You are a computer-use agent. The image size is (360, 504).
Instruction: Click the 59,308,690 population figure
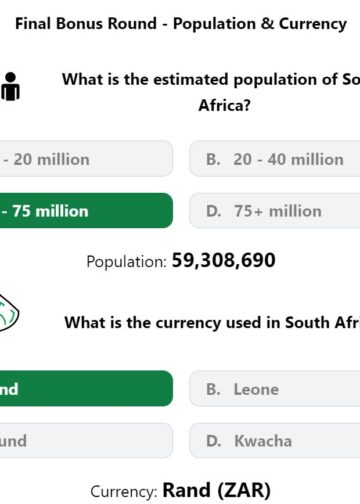223,260
